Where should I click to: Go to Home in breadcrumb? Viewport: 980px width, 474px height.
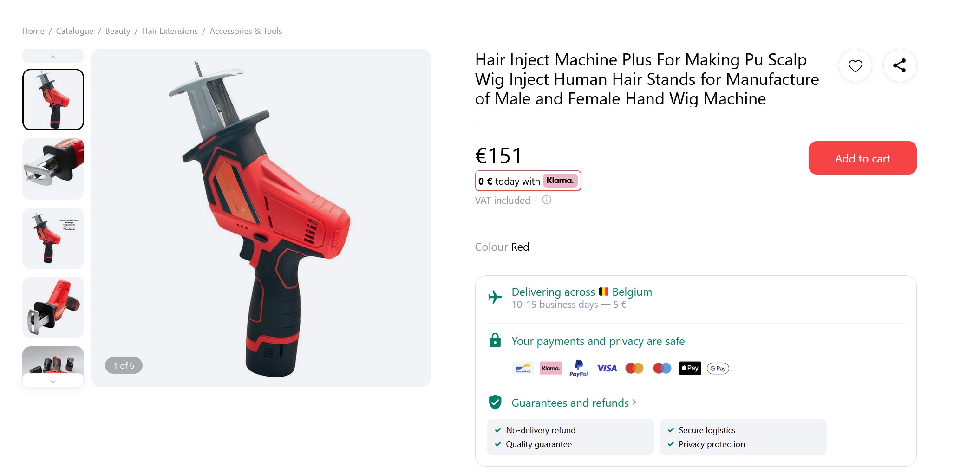coord(33,31)
